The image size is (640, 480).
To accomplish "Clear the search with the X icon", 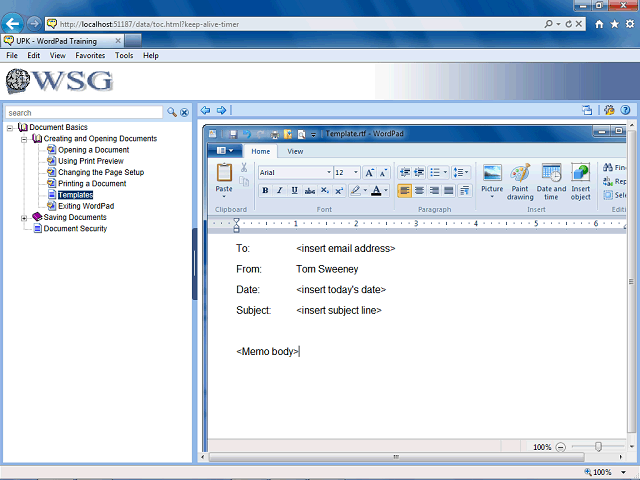I will [x=184, y=113].
